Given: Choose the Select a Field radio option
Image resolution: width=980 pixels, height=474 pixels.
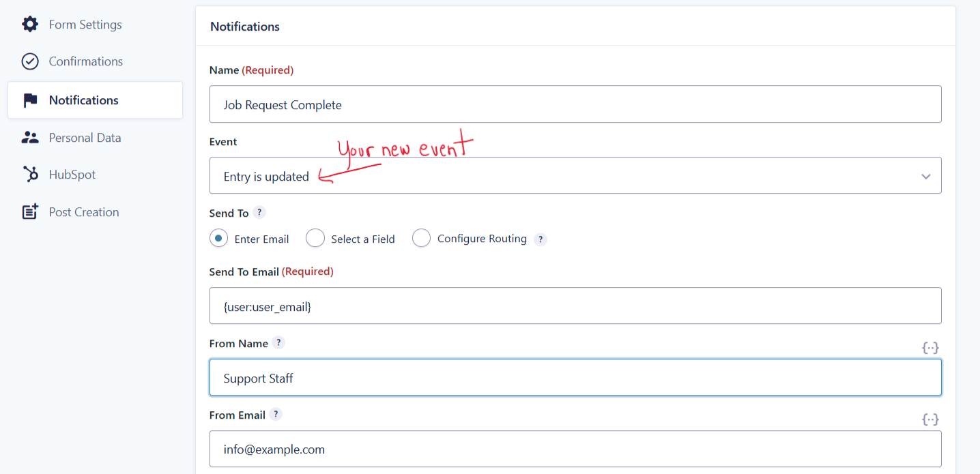Looking at the screenshot, I should [x=315, y=238].
